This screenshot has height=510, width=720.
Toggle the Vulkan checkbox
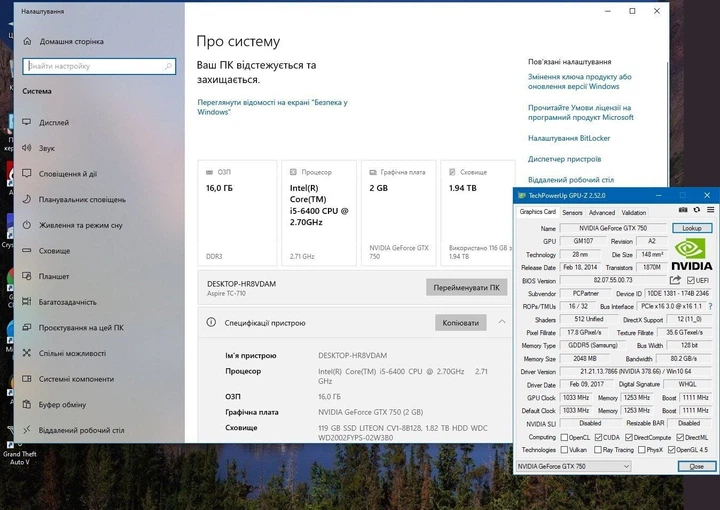click(x=564, y=450)
